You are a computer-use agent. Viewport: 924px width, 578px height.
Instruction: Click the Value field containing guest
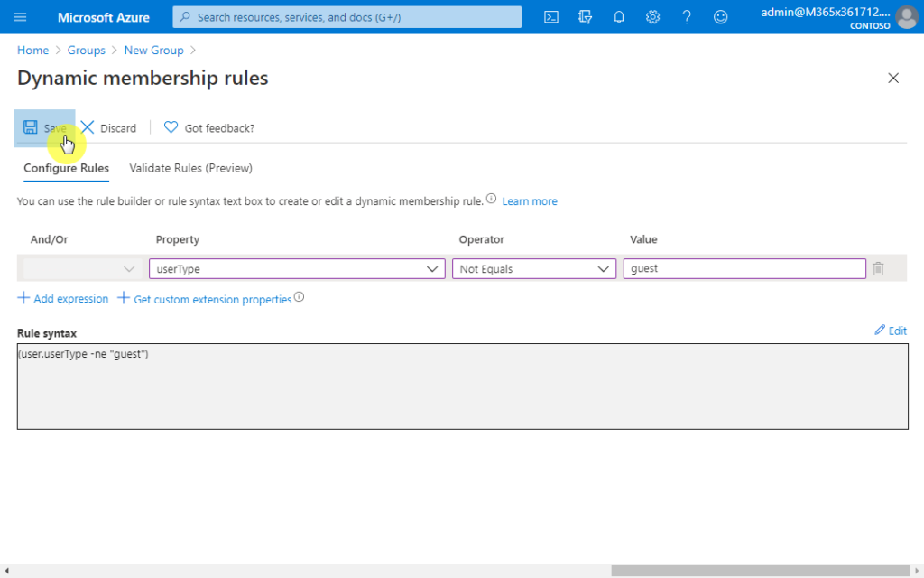coord(744,268)
